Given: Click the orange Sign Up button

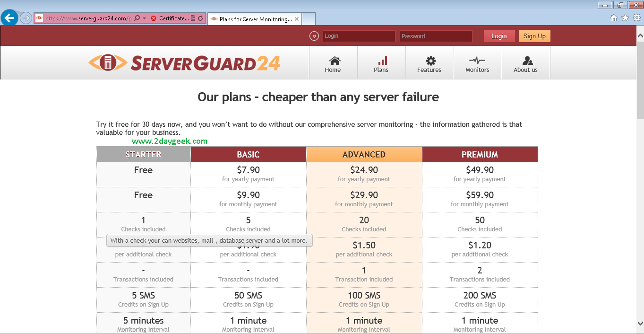Looking at the screenshot, I should 534,36.
